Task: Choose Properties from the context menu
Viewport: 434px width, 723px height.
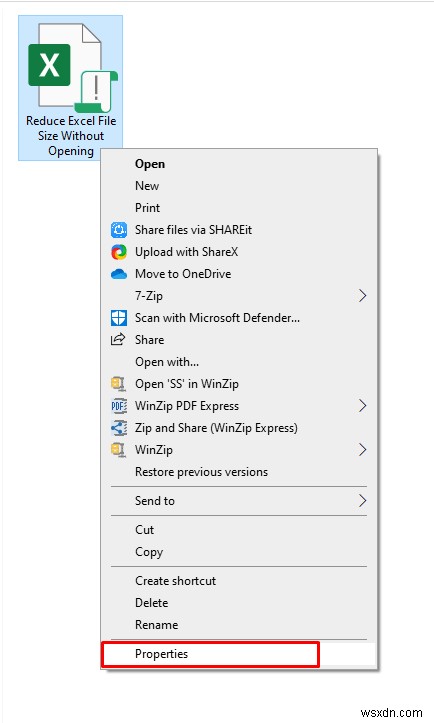Action: pyautogui.click(x=210, y=654)
